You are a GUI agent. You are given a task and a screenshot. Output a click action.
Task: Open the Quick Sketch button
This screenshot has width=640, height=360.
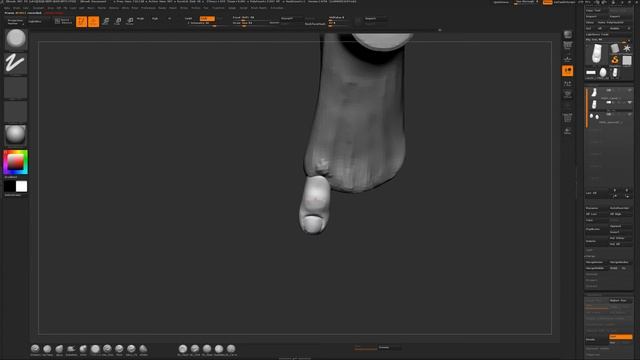(63, 21)
